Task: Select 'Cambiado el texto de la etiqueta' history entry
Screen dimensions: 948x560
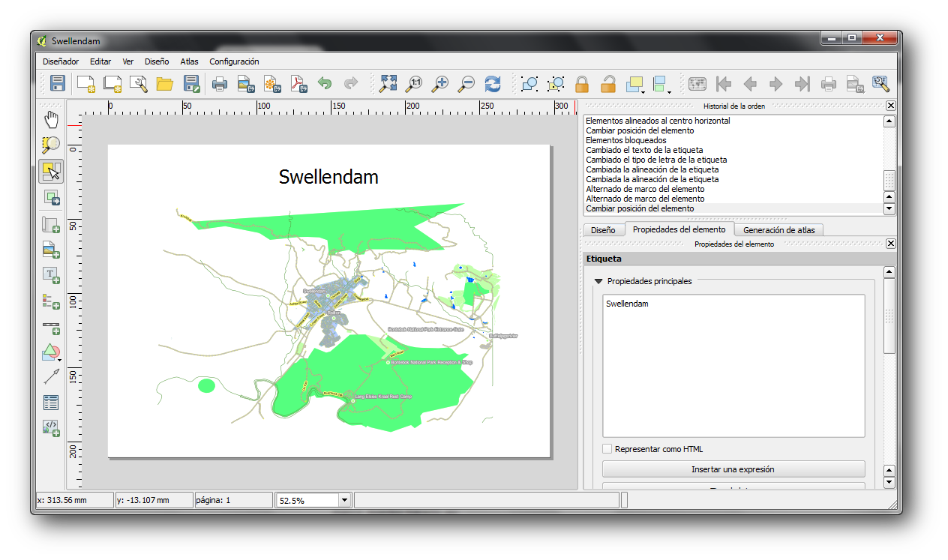Action: (644, 150)
